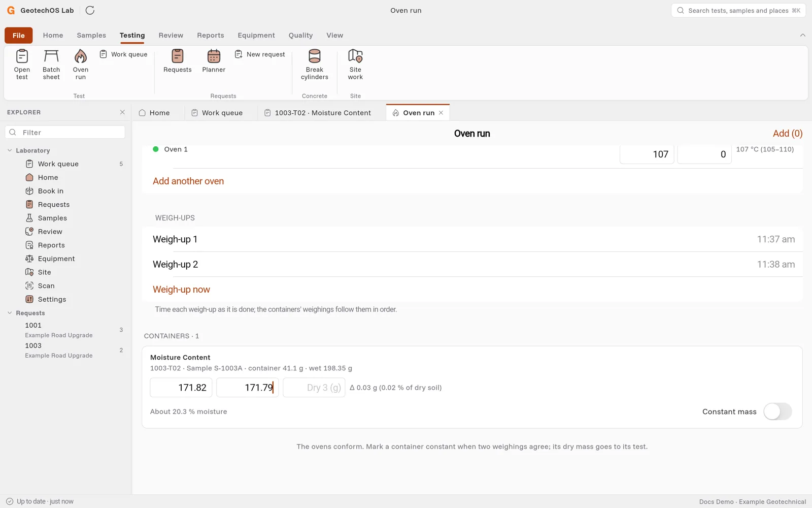The image size is (812, 508).
Task: Open the Requests ribbon button
Action: pyautogui.click(x=178, y=61)
